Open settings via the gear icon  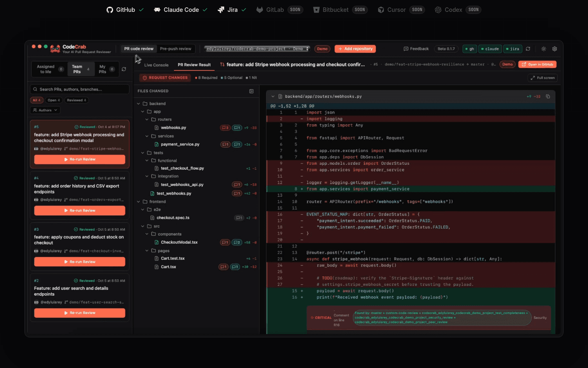click(555, 49)
